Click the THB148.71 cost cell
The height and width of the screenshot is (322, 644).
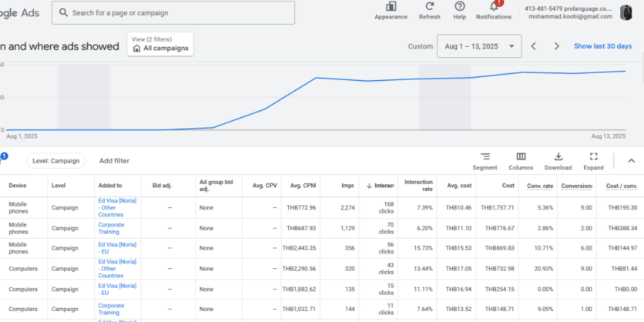[x=499, y=309]
